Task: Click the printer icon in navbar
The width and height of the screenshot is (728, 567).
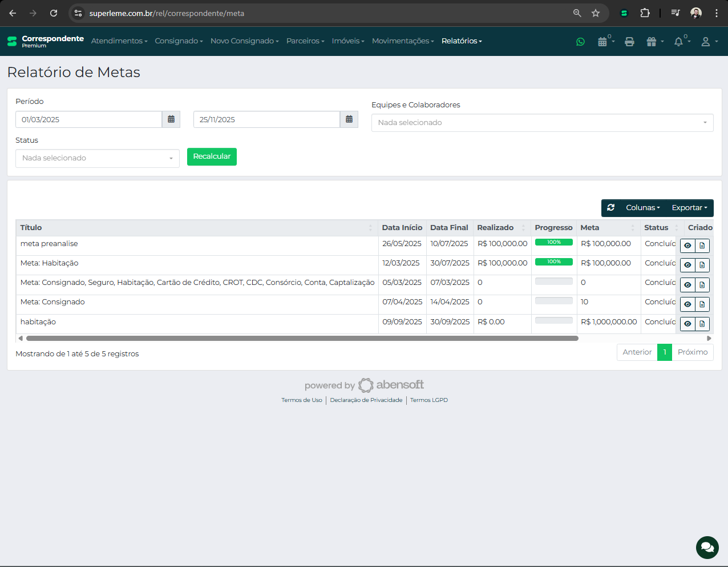Action: 629,42
